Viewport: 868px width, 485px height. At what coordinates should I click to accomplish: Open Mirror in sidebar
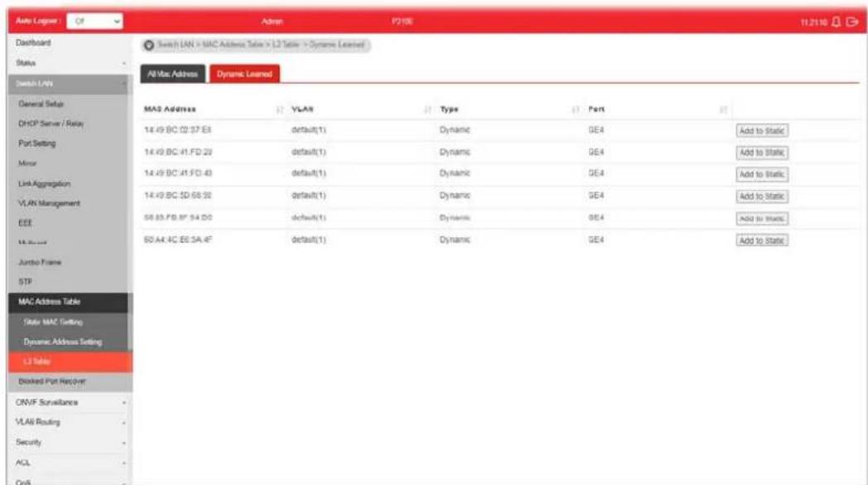tap(27, 163)
